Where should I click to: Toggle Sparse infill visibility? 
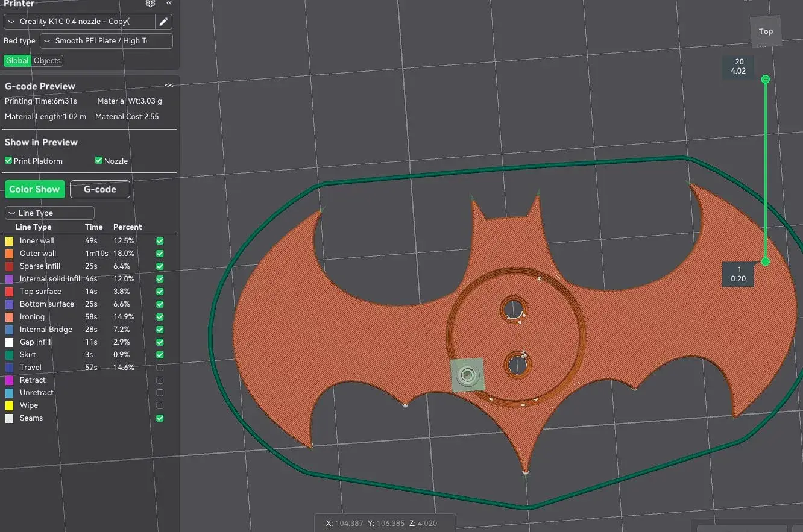[160, 266]
